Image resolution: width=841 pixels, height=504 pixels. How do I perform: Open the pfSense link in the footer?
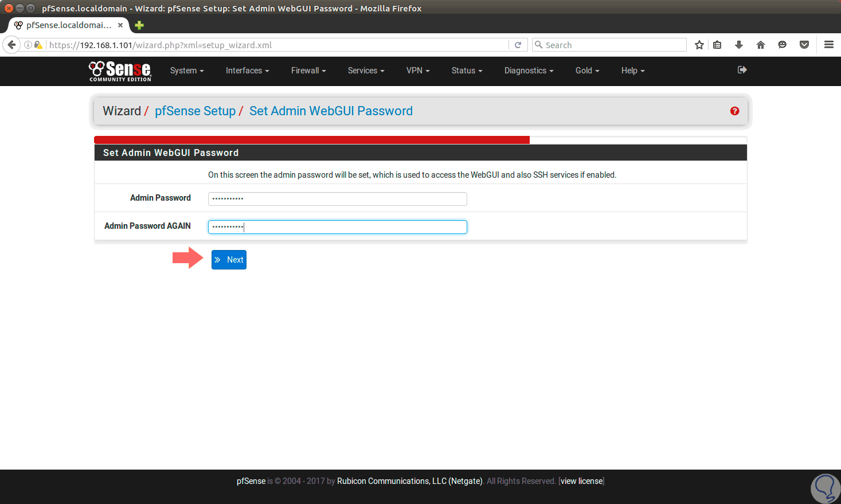251,481
